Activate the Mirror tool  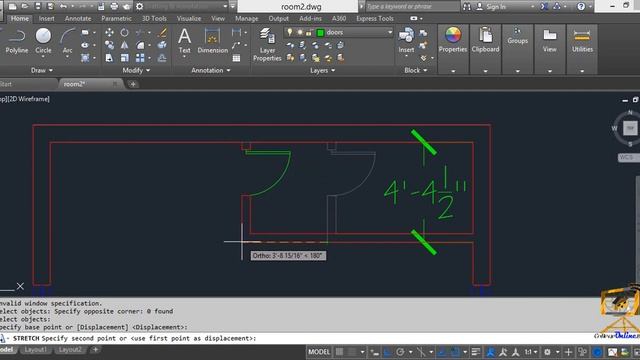click(x=124, y=45)
